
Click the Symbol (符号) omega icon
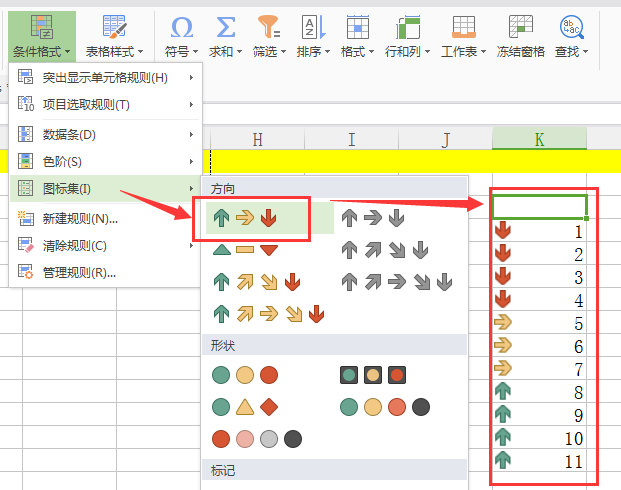point(182,26)
